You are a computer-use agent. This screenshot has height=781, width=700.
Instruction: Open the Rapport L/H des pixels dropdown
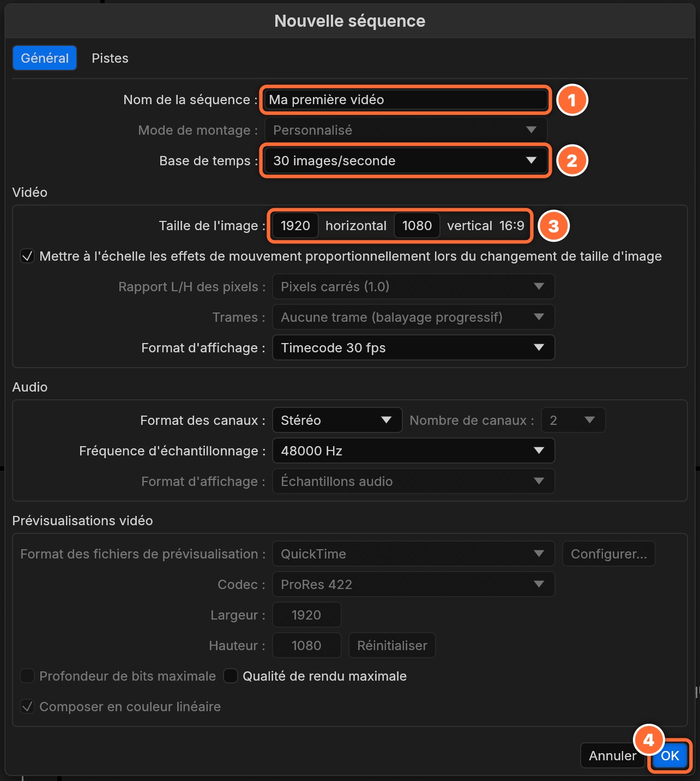pos(413,287)
